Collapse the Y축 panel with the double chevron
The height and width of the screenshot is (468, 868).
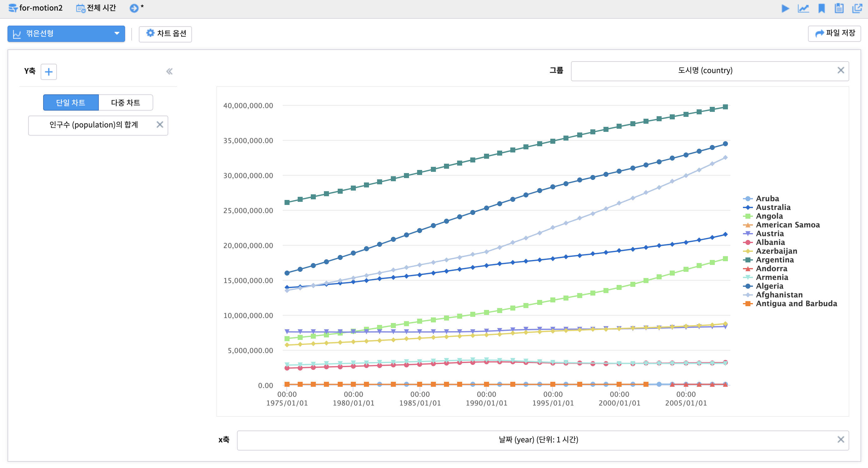[169, 71]
